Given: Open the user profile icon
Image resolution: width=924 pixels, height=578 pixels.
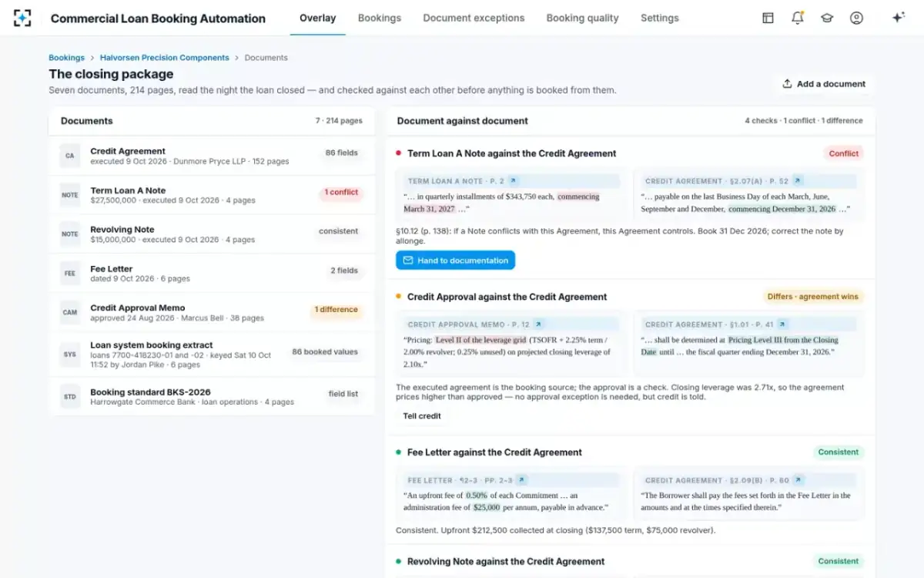Looking at the screenshot, I should click(x=856, y=18).
